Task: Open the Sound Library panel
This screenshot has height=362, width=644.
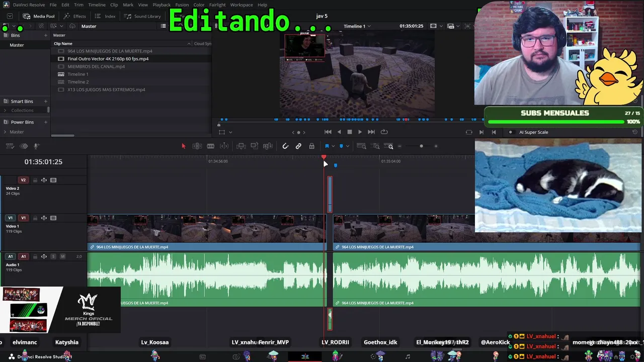Action: 143,16
